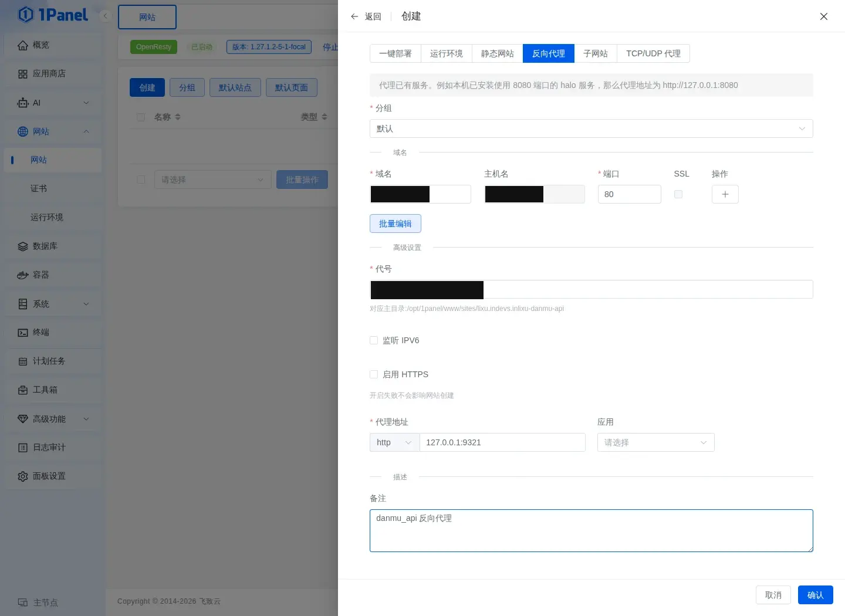Open 计划任务 scheduled tasks icon
This screenshot has height=616, width=845.
[23, 361]
